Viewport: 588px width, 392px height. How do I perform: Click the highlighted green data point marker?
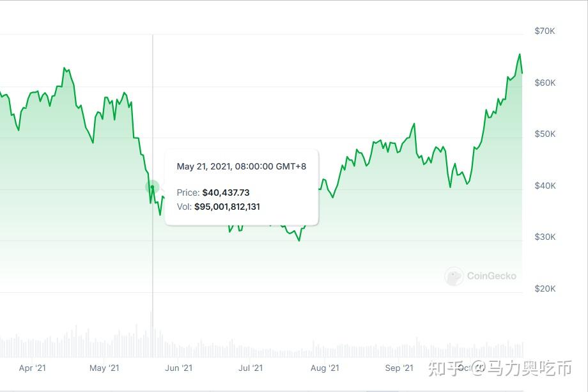(x=152, y=187)
